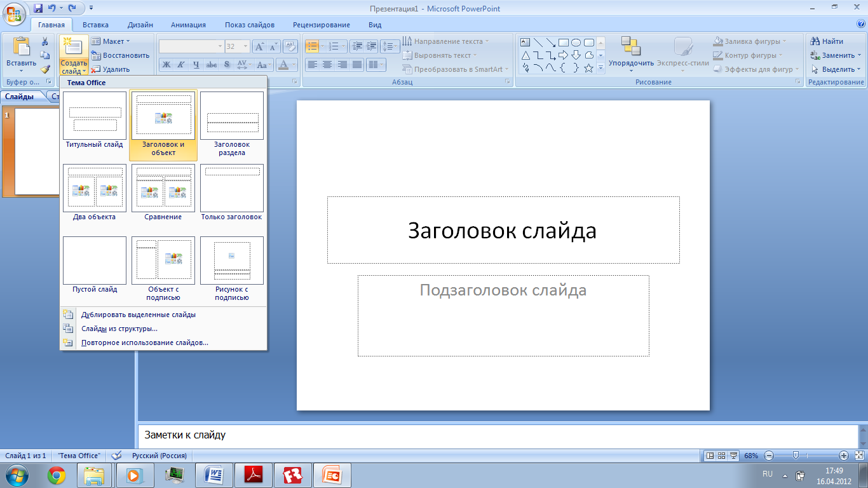Click the Format Painter brush icon
The image size is (868, 488).
(44, 69)
